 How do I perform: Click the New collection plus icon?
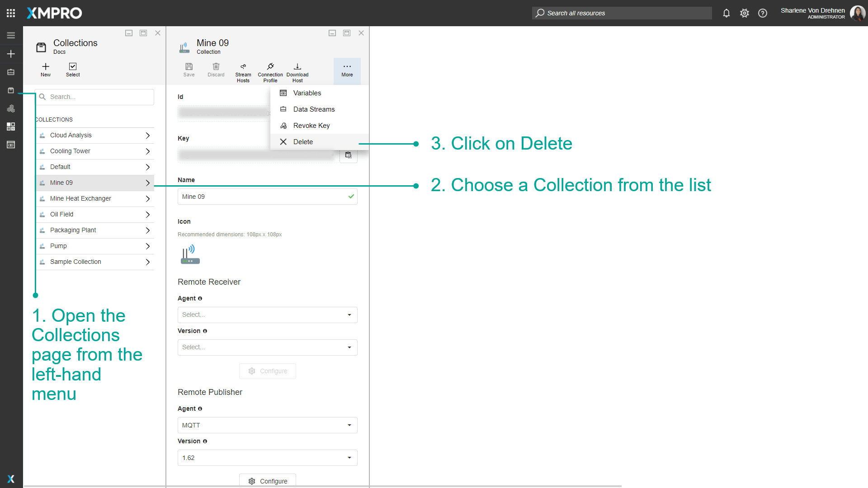coord(46,67)
